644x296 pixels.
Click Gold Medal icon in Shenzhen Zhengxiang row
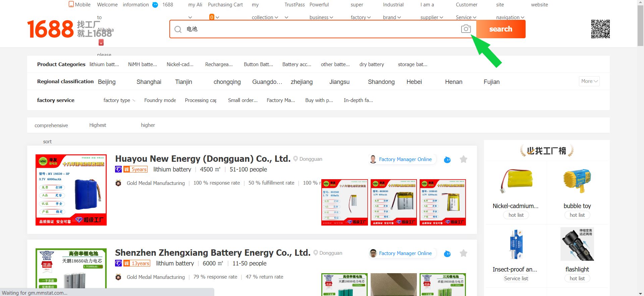118,277
